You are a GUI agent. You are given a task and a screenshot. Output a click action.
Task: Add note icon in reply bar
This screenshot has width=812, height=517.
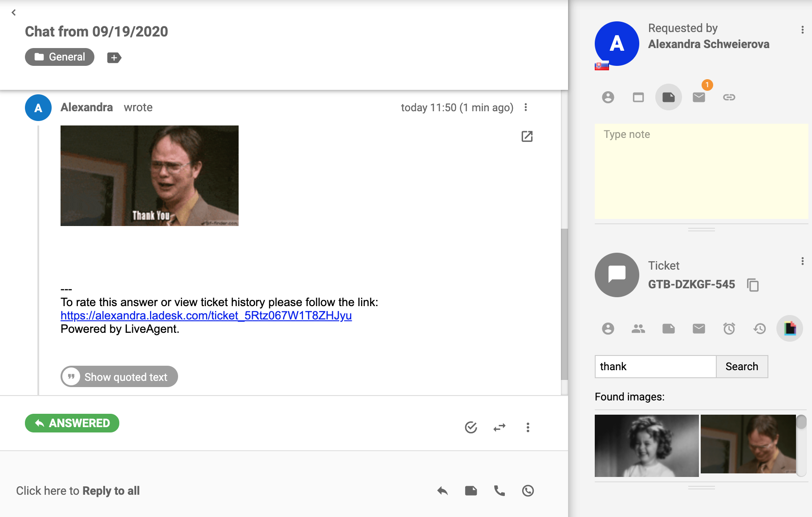coord(471,491)
